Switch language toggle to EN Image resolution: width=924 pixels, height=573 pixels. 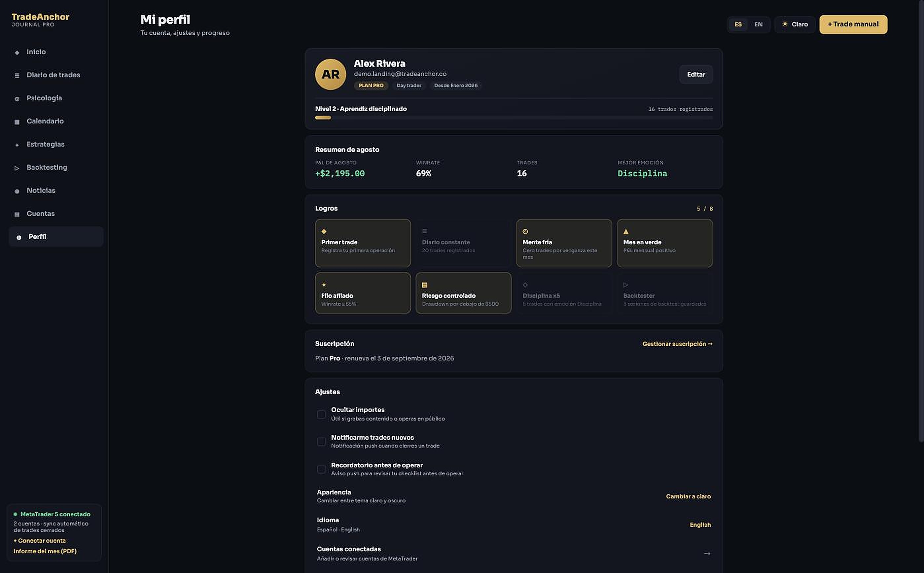click(758, 24)
